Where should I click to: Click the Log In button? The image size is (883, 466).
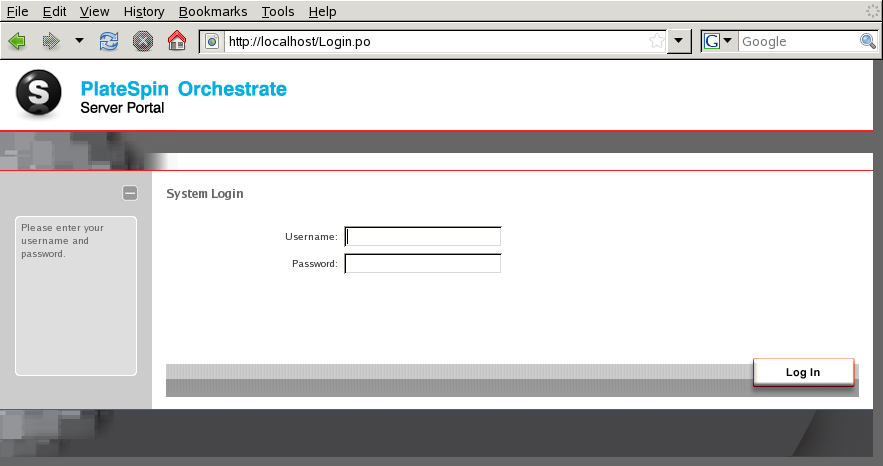(x=803, y=372)
